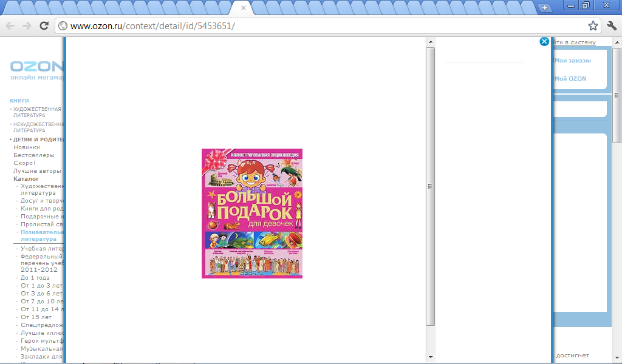
Task: Open a new tab with the plus button
Action: tap(545, 7)
